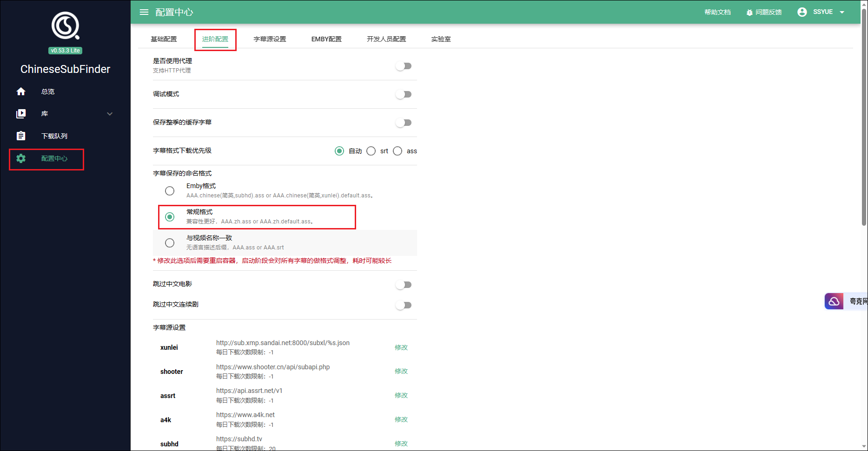This screenshot has width=868, height=451.
Task: Open the 下载队列 clipboard icon
Action: [x=21, y=136]
